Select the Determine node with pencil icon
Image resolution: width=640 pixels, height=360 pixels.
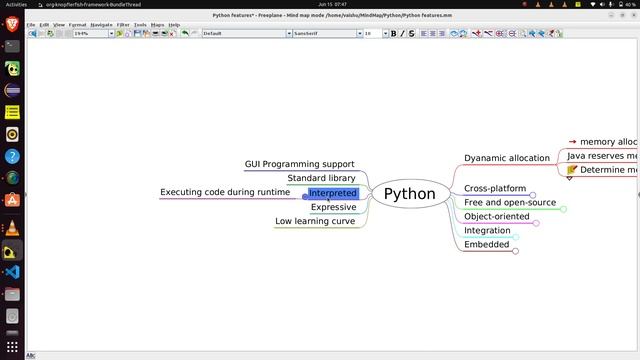(602, 170)
